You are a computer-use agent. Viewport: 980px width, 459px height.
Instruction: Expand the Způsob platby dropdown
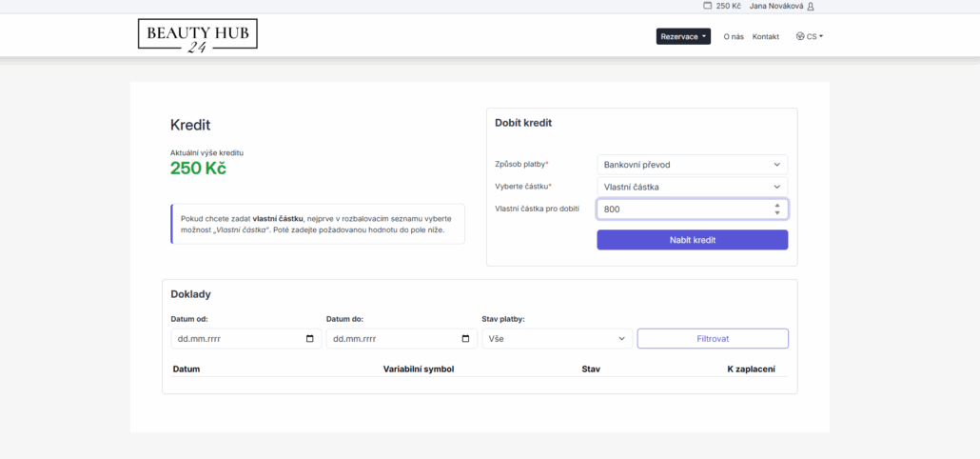point(692,165)
